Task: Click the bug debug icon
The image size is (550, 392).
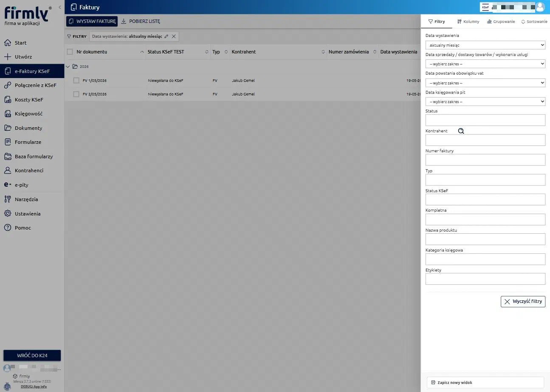Action: [7, 386]
